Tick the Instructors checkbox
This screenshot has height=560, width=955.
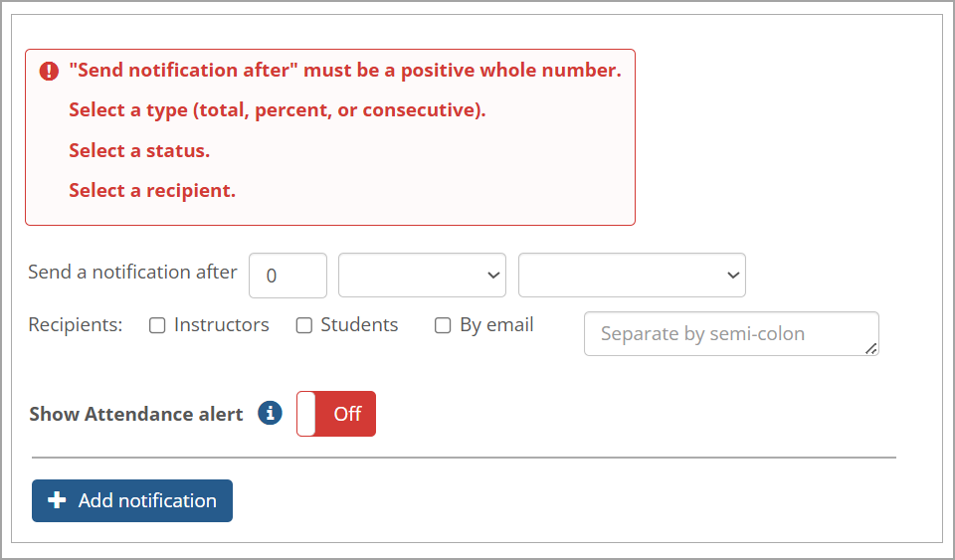click(x=157, y=325)
